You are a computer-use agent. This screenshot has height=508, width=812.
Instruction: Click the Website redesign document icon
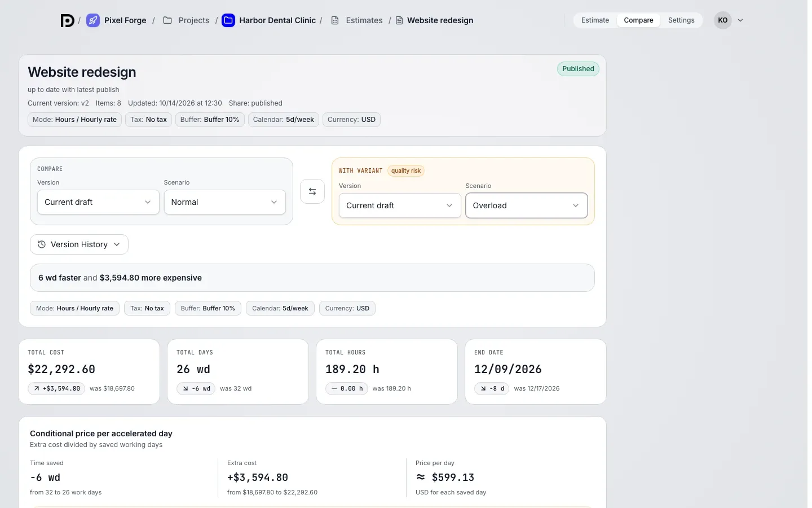[x=399, y=20]
